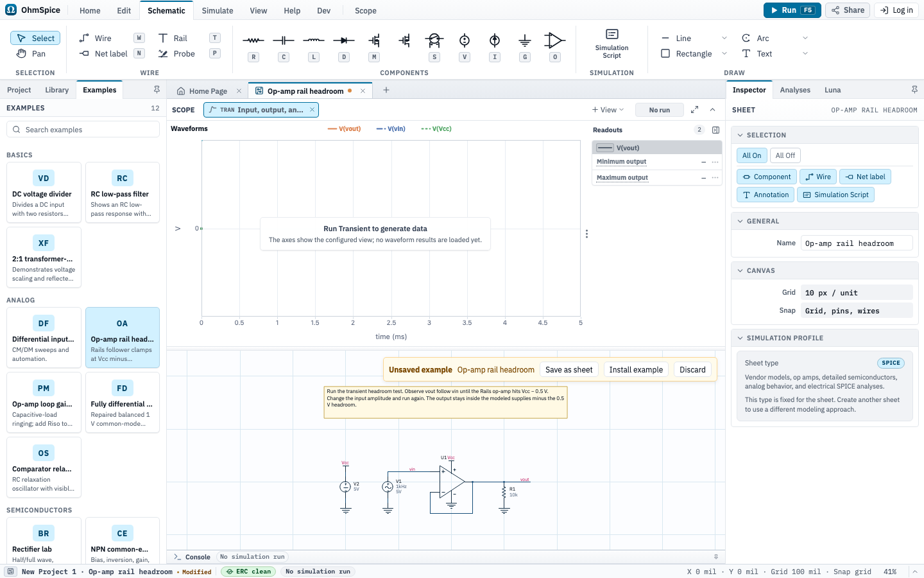
Task: Place an op-amp component
Action: (x=555, y=40)
